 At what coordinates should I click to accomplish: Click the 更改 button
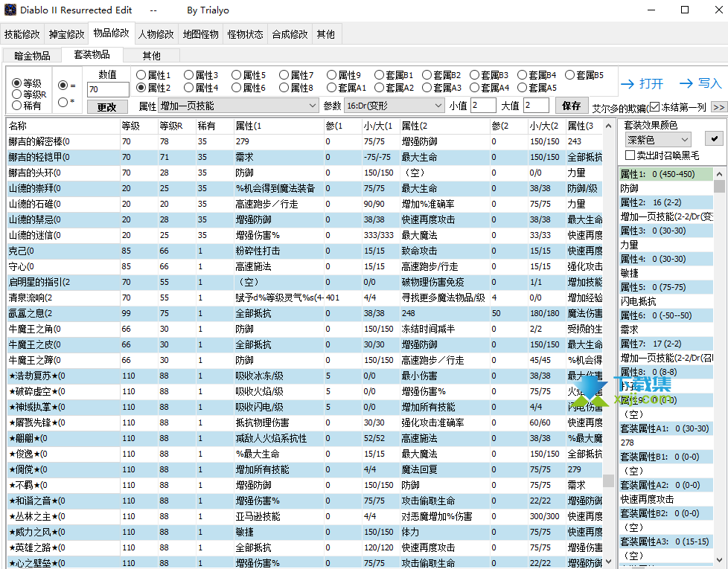tap(106, 107)
